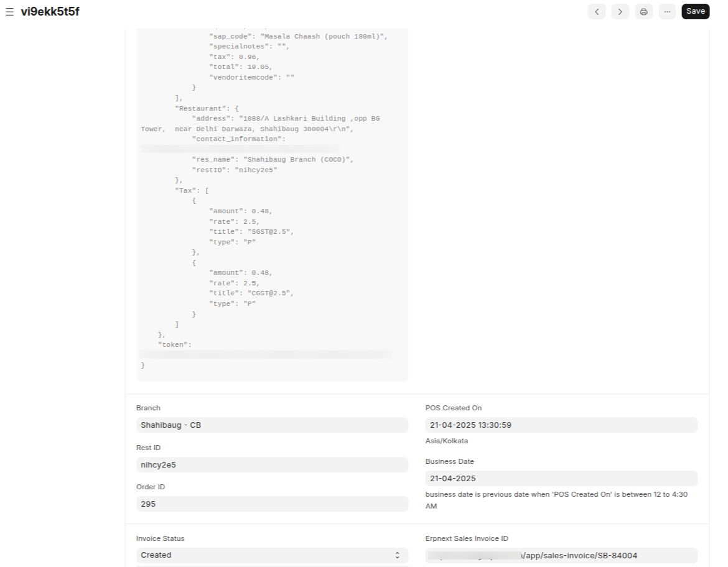Select the Rest ID field nihcy2e5
The height and width of the screenshot is (567, 728).
click(x=272, y=464)
